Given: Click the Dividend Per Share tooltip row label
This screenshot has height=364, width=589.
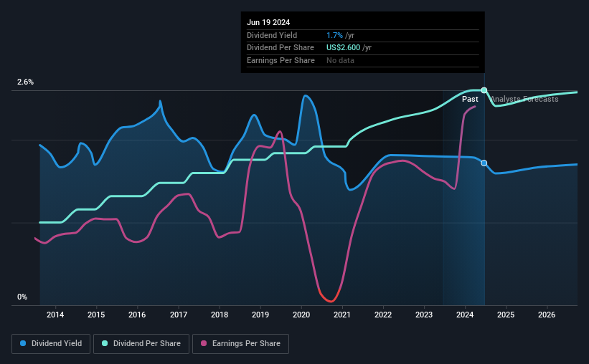Looking at the screenshot, I should 281,48.
